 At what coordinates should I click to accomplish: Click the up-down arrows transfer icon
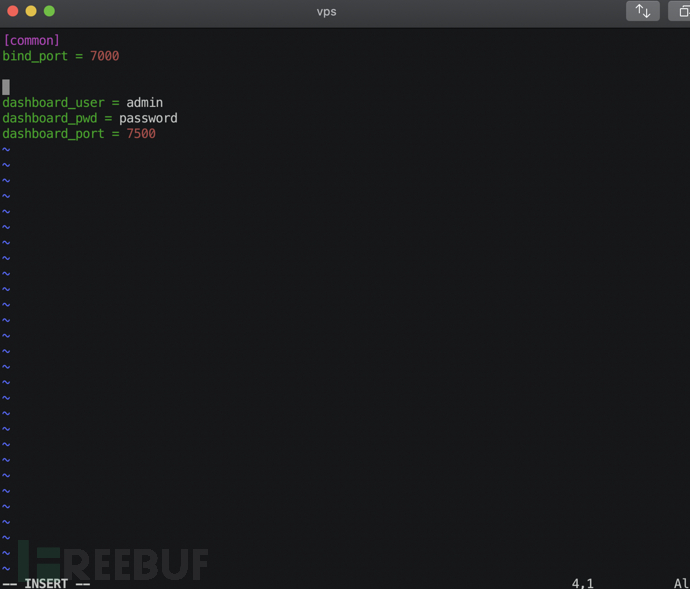[x=642, y=11]
